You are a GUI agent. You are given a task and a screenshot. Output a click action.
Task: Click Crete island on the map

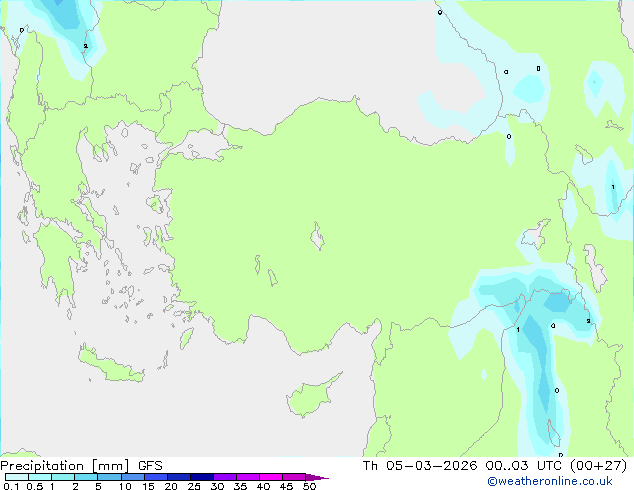point(110,365)
